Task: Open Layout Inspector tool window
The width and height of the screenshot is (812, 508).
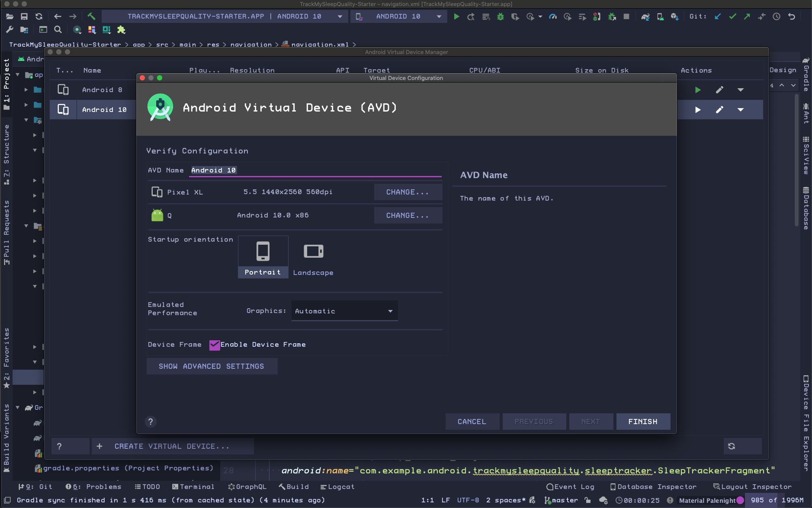Action: pos(753,487)
